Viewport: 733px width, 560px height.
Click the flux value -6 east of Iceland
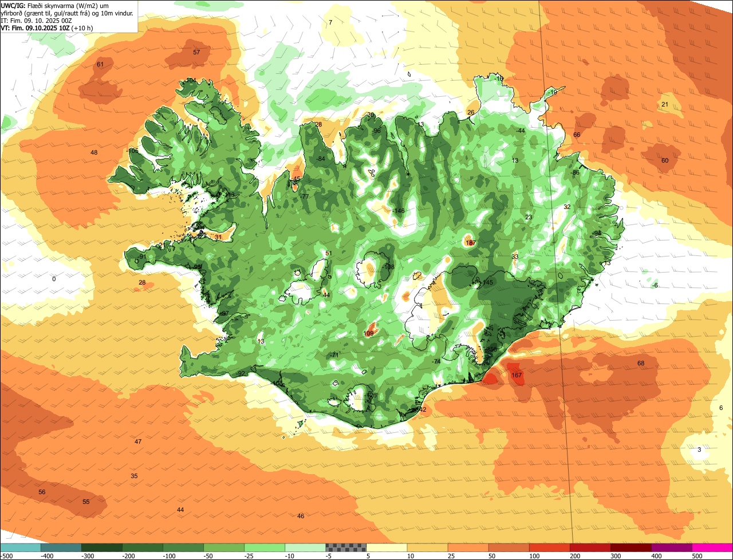[x=655, y=285]
